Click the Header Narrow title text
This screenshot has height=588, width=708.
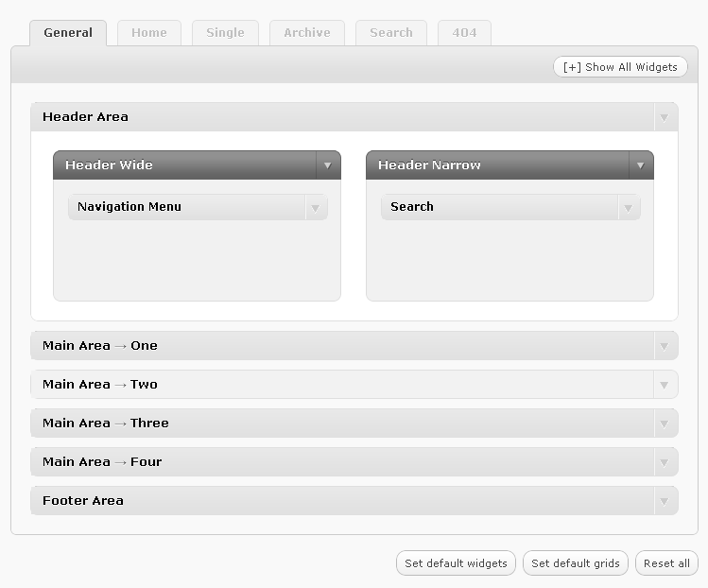pos(429,164)
